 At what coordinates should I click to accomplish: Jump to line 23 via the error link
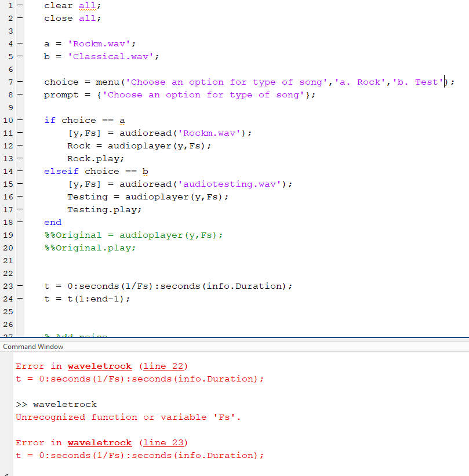coord(163,442)
